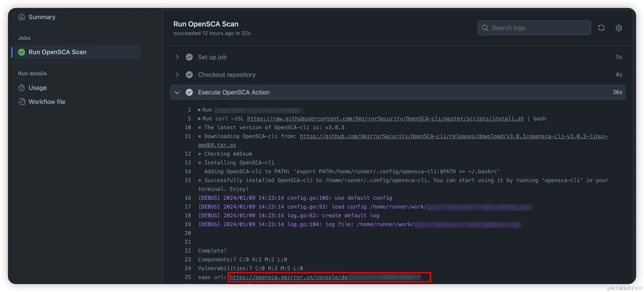This screenshot has height=292, width=644.
Task: Click the refresh logs icon
Action: pyautogui.click(x=601, y=28)
